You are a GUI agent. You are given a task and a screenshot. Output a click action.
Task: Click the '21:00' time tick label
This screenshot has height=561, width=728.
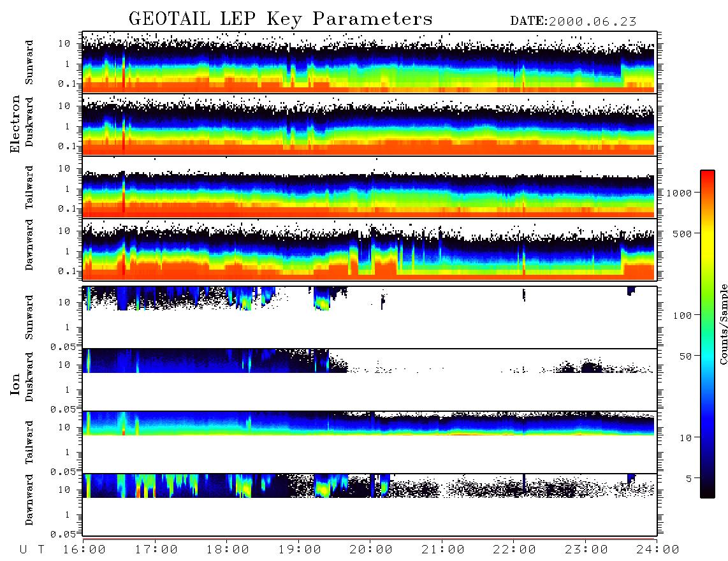coord(443,550)
